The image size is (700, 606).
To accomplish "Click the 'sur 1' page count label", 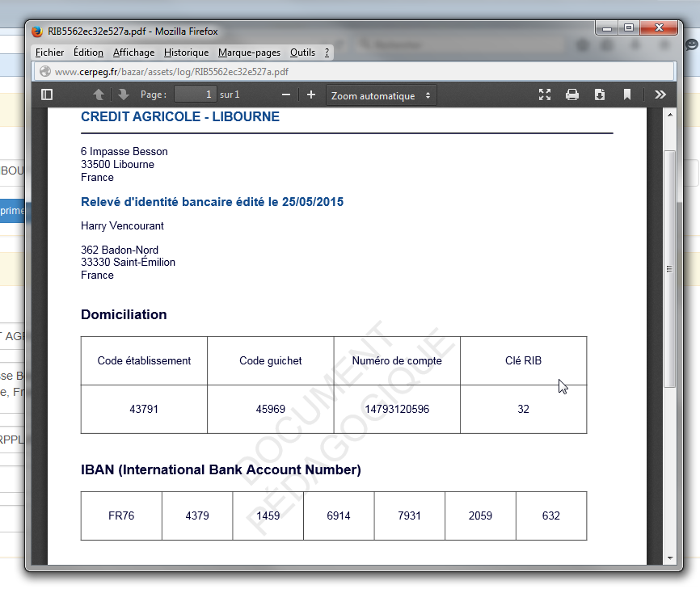I will (x=230, y=95).
